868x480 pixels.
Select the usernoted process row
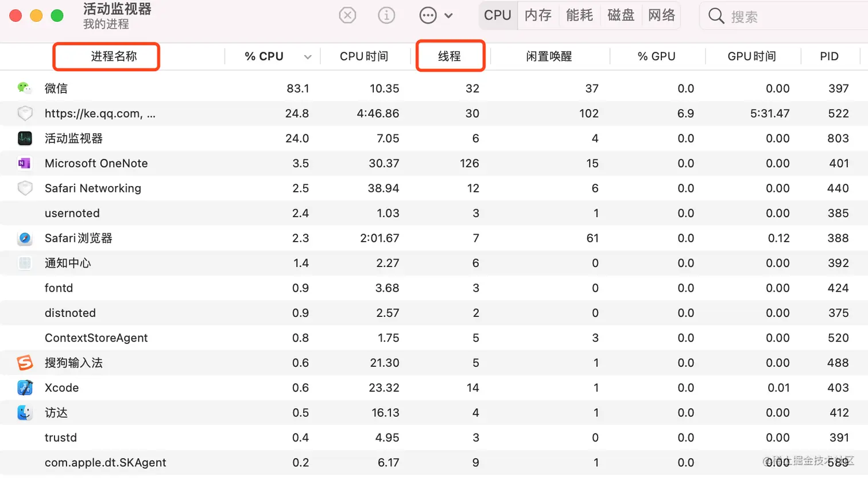pos(434,213)
